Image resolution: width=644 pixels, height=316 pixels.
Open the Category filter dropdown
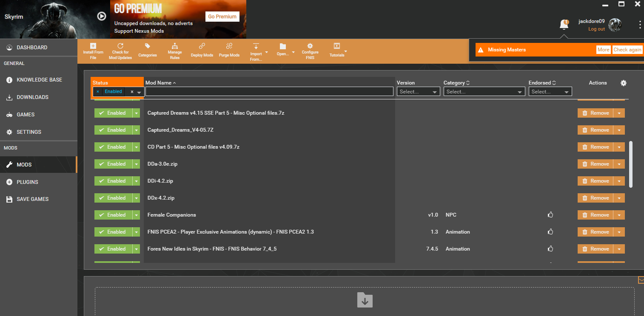(484, 92)
